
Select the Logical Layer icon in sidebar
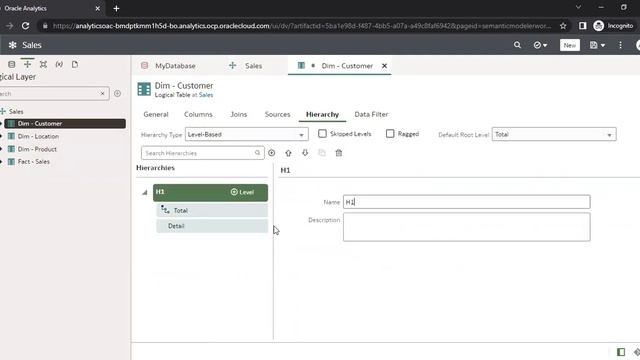pyautogui.click(x=27, y=64)
